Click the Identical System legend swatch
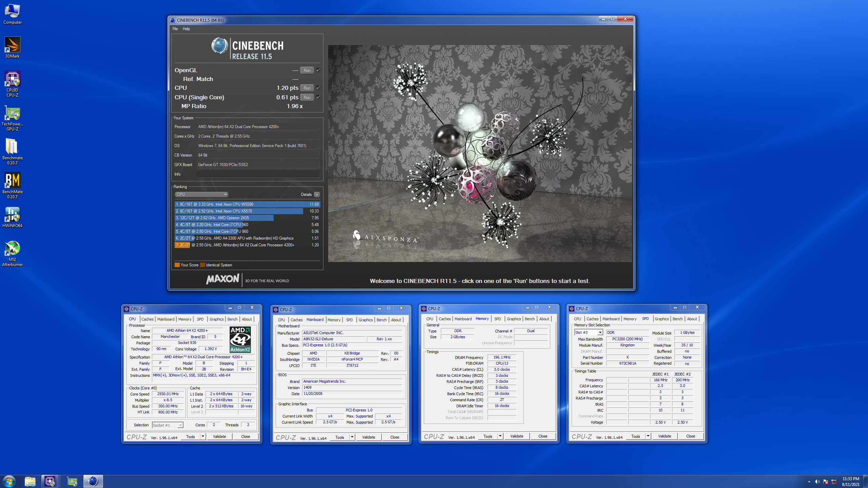 coord(202,265)
